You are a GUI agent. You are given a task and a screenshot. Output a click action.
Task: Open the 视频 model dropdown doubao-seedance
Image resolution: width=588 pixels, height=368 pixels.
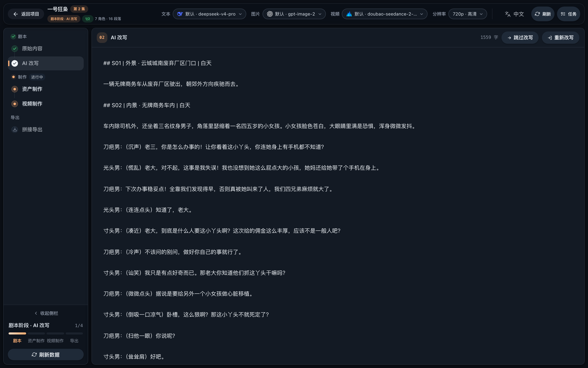tap(384, 14)
